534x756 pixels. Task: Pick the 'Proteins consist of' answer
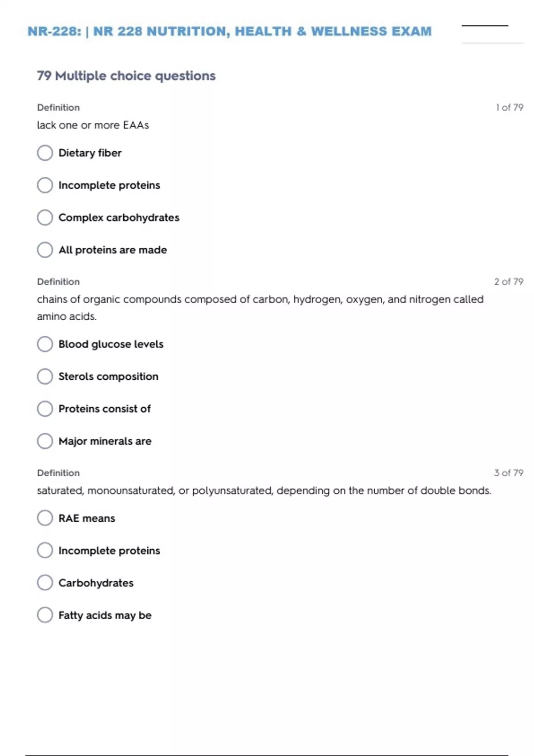[45, 409]
